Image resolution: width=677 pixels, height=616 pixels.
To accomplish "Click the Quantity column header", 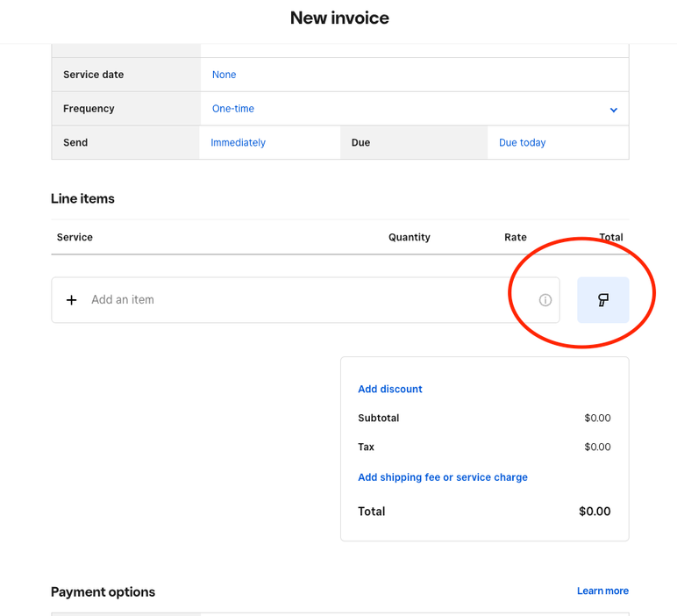I will 409,237.
